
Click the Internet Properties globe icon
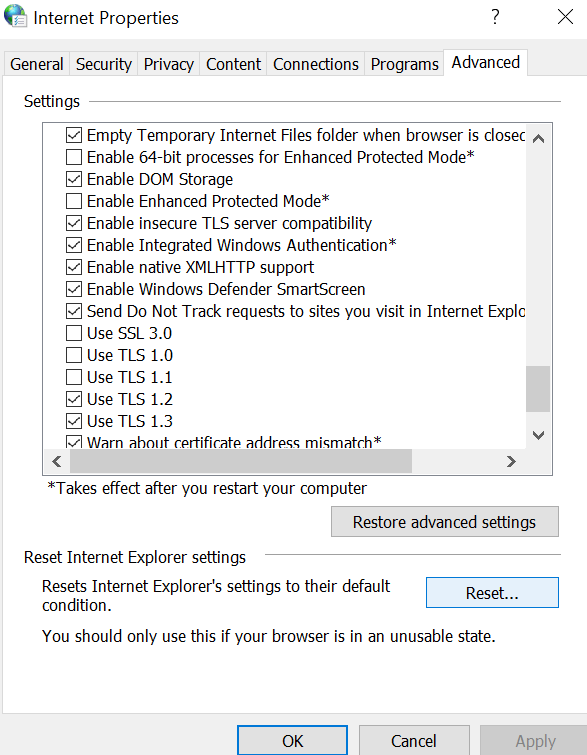(15, 16)
